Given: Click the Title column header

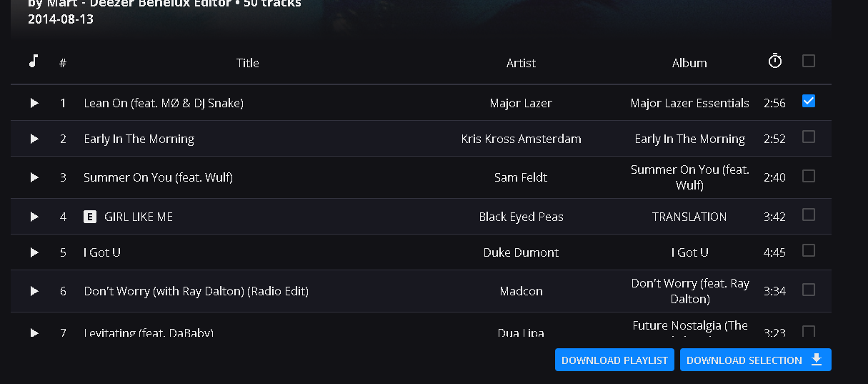Looking at the screenshot, I should click(247, 63).
